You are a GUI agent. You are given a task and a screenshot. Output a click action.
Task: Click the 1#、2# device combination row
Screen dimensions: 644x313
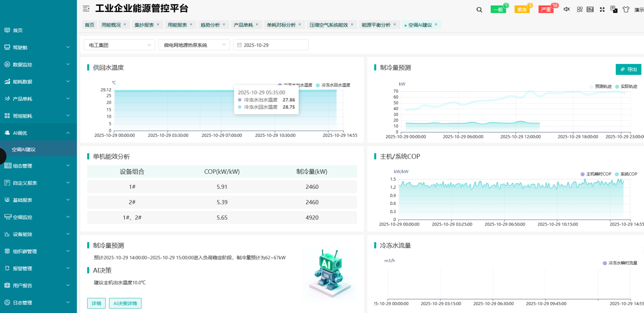point(222,218)
